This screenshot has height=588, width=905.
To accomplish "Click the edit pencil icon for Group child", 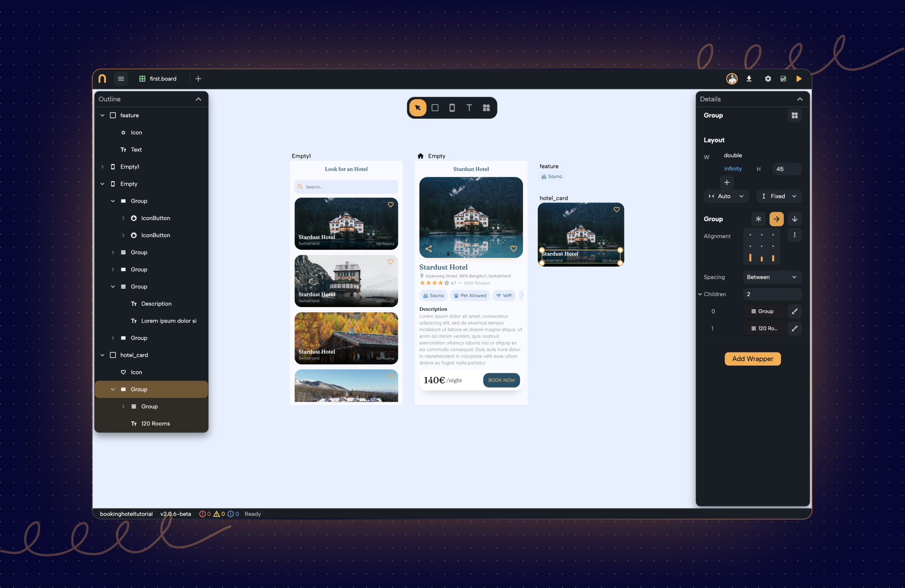I will coord(795,311).
